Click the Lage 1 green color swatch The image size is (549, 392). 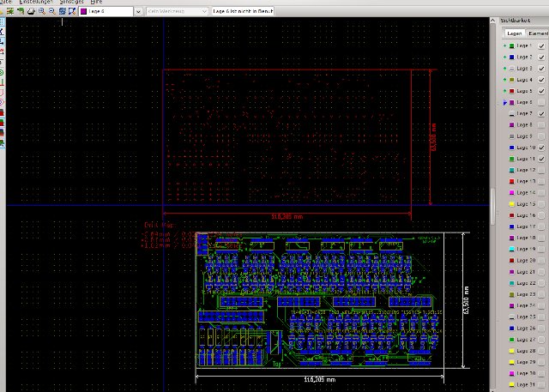[x=511, y=45]
